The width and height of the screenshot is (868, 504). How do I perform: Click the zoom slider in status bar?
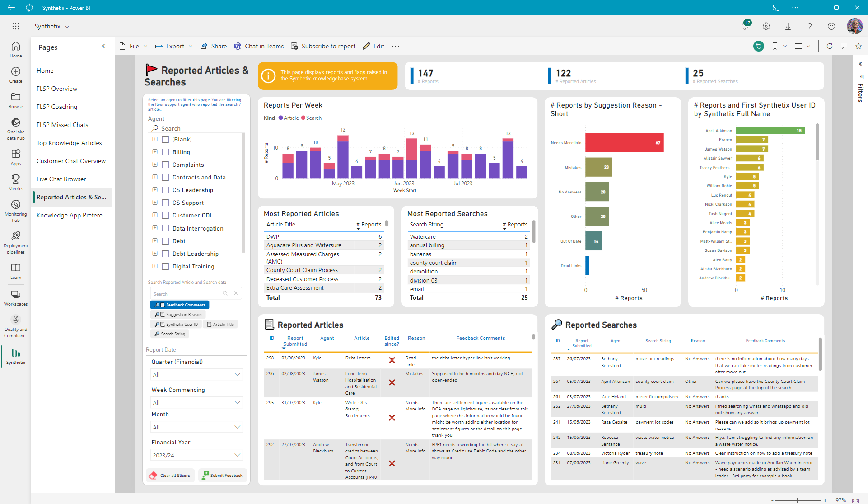tap(798, 500)
